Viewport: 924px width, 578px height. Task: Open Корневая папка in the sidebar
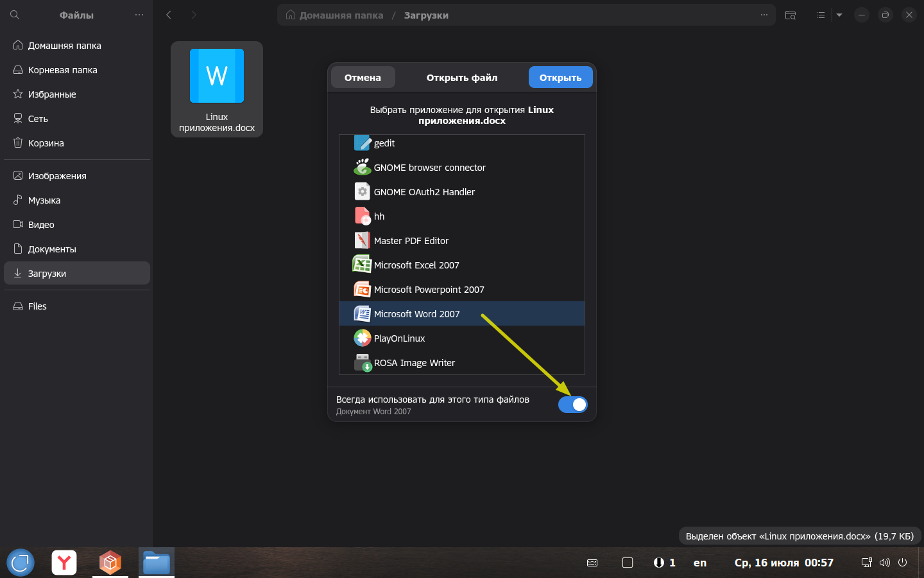point(77,70)
